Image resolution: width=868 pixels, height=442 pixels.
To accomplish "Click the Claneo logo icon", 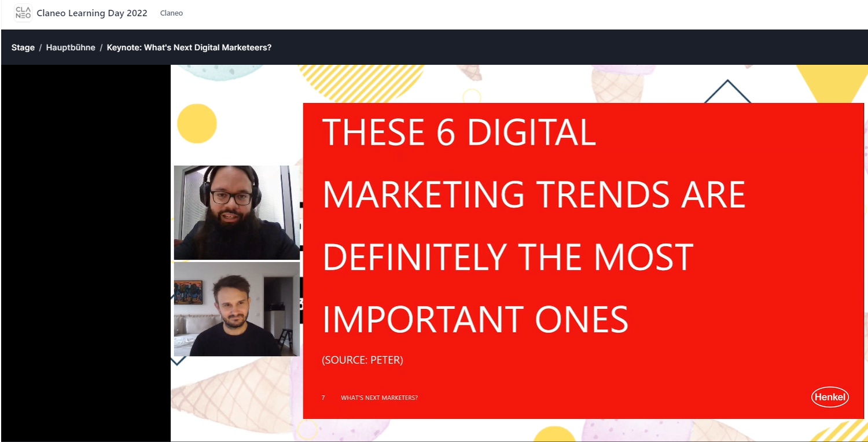I will click(23, 13).
